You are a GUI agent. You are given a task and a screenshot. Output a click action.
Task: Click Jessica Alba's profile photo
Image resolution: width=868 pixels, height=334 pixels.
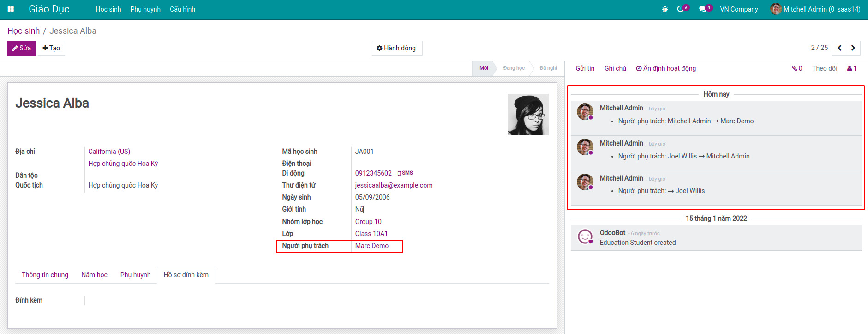click(x=528, y=115)
